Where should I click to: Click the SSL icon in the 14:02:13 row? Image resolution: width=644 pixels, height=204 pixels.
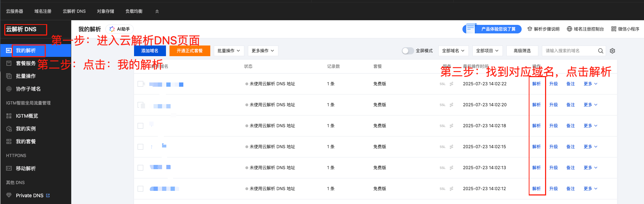pos(443,168)
